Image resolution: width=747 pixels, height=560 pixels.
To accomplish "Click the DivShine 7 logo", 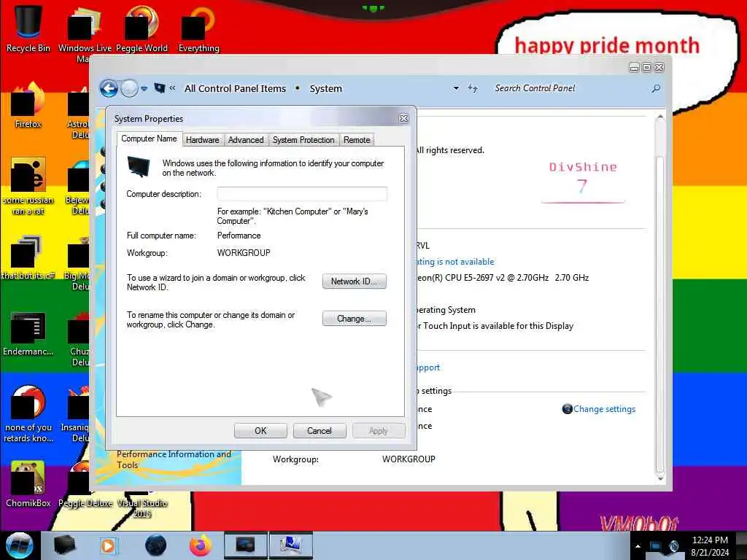I will coord(583,181).
